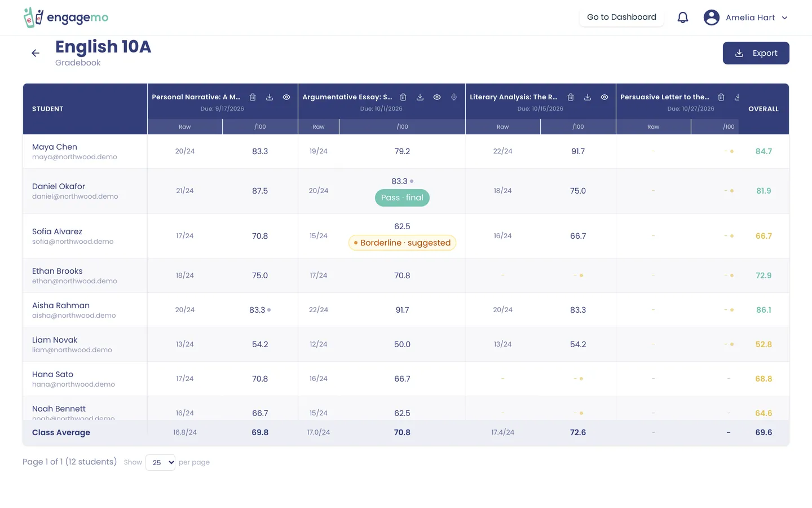Image resolution: width=812 pixels, height=508 pixels.
Task: Click Daniel Okafor's raw score 21/24
Action: click(x=185, y=191)
